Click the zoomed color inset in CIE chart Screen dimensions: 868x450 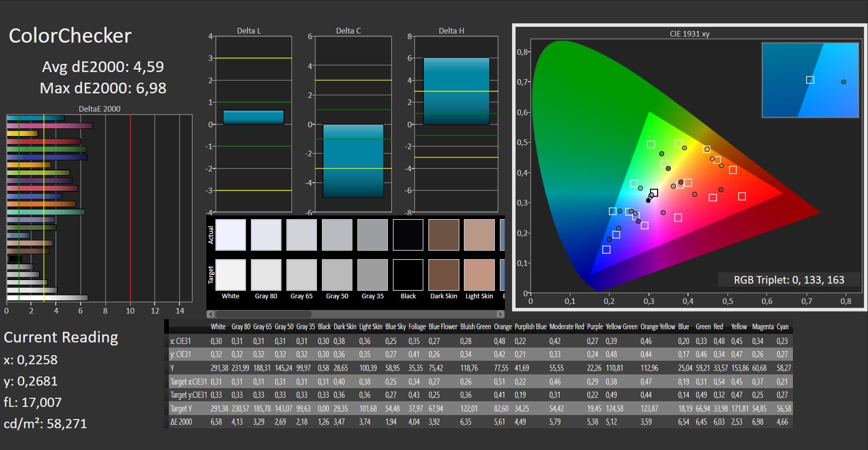(810, 80)
